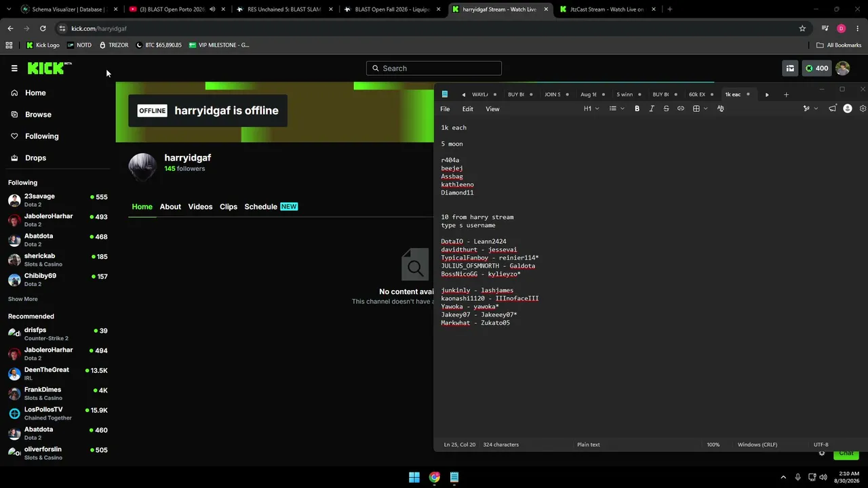Select the Home tab on harryidgaf channel
Viewport: 868px width, 488px height.
[142, 207]
